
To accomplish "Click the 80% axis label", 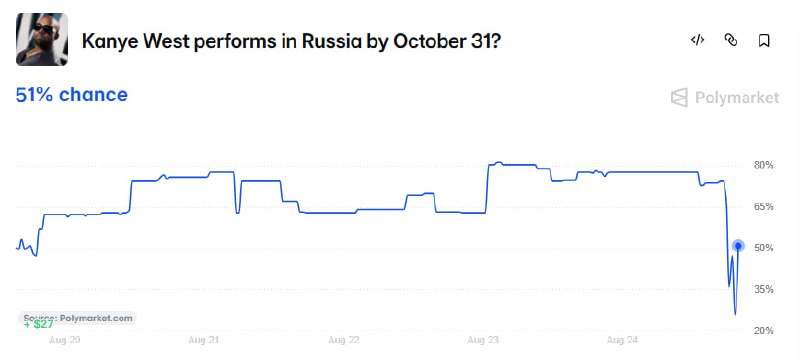I will tap(764, 165).
